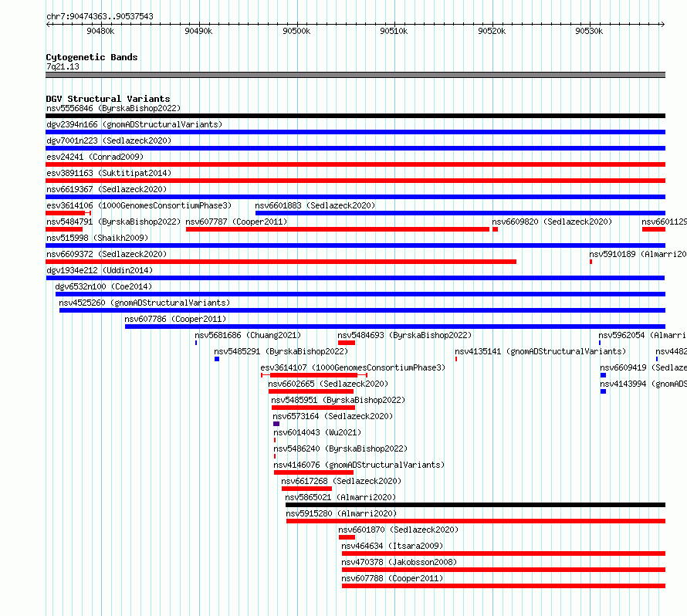Click nsv5484791 (ByrskaBishop2022) label
This screenshot has width=687, height=616.
click(113, 222)
